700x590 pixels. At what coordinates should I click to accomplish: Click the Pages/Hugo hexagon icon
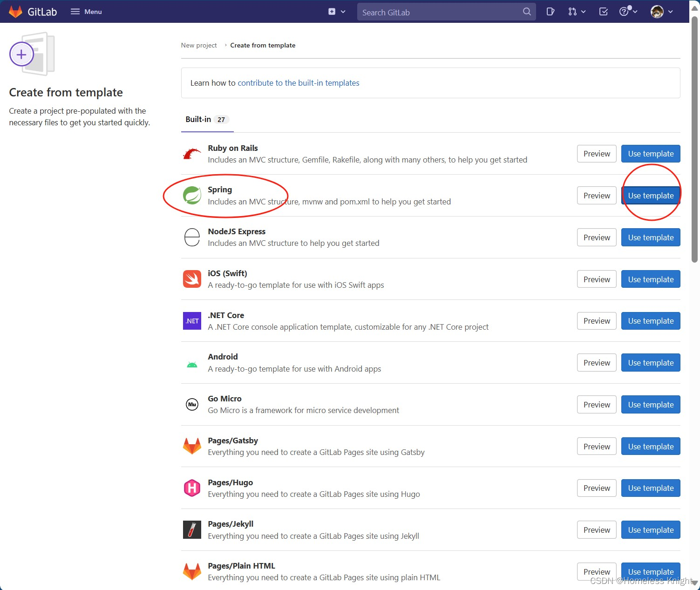192,488
